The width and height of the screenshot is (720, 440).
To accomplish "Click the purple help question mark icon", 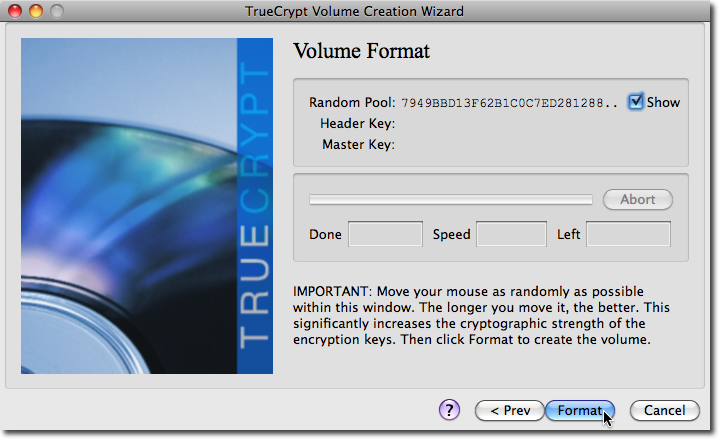I will [x=449, y=410].
